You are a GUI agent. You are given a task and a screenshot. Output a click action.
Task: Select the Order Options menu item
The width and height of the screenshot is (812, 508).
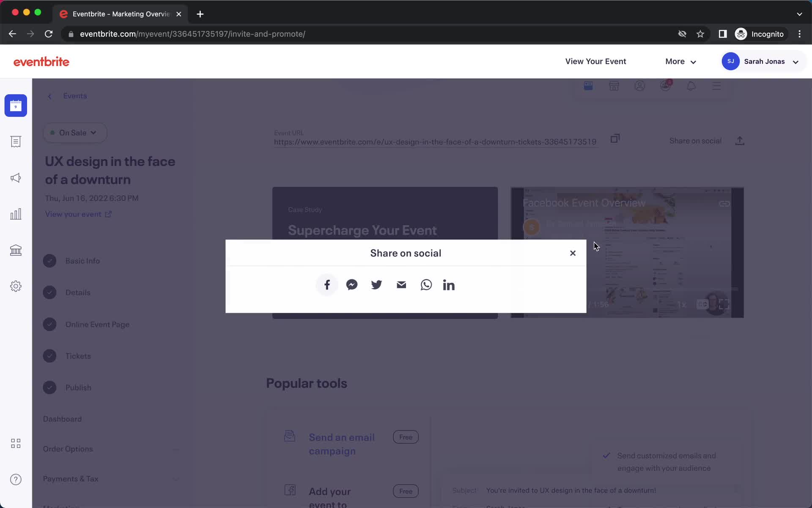[x=68, y=449]
